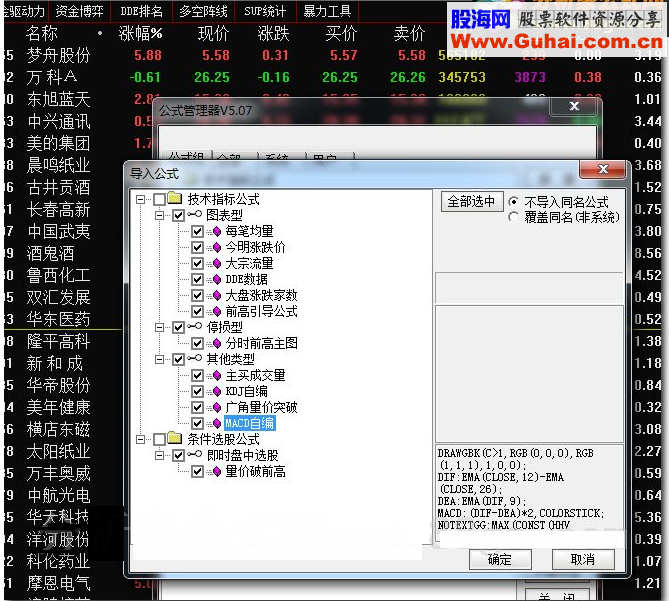This screenshot has height=601, width=669.
Task: Collapse the 技术指标公式 tree node
Action: 140,199
